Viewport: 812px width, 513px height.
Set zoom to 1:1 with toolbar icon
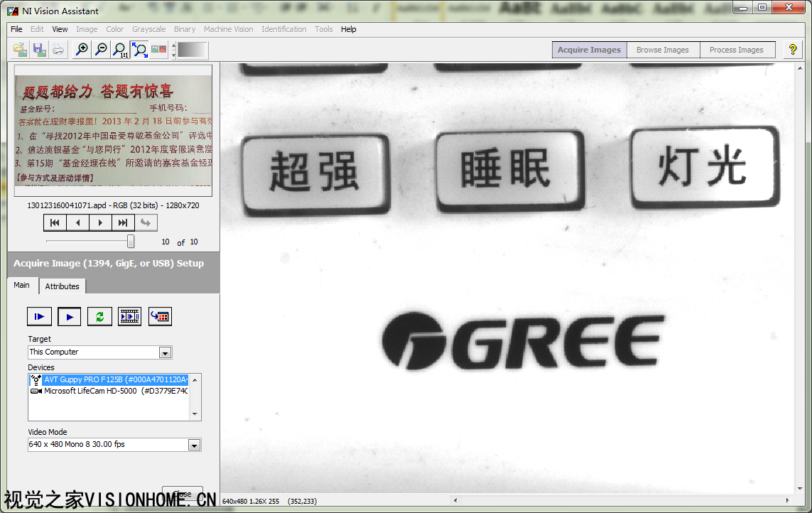[x=120, y=50]
